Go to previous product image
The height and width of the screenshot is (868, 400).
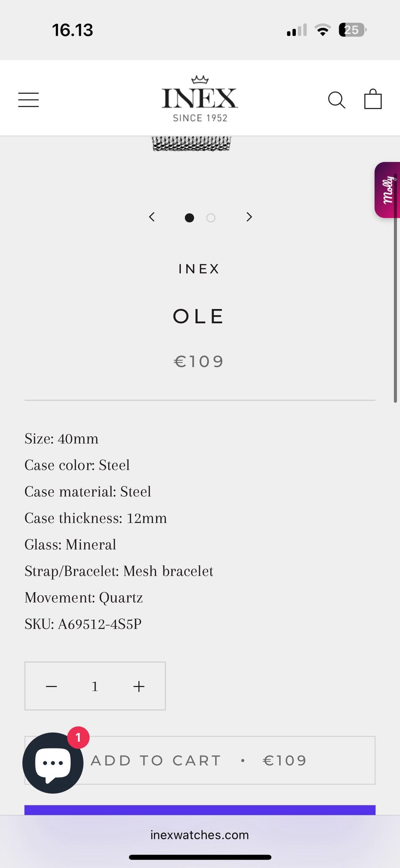[152, 217]
